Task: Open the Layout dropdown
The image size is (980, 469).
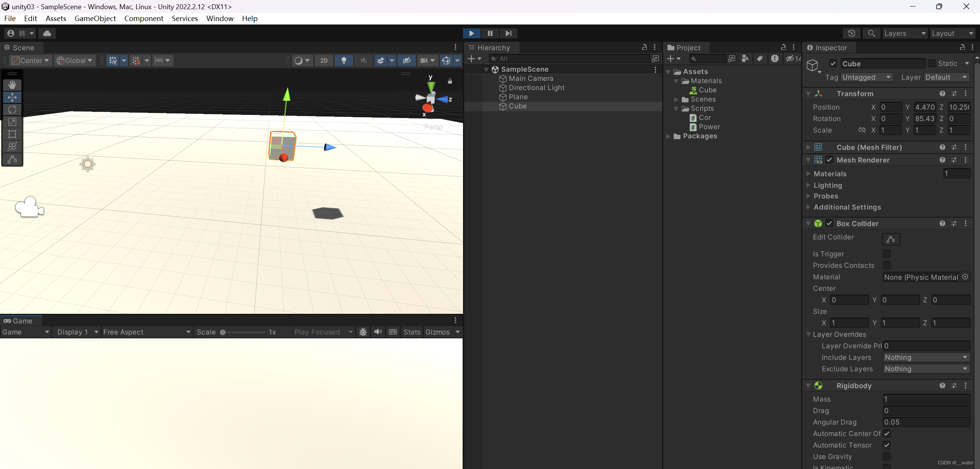Action: (952, 33)
